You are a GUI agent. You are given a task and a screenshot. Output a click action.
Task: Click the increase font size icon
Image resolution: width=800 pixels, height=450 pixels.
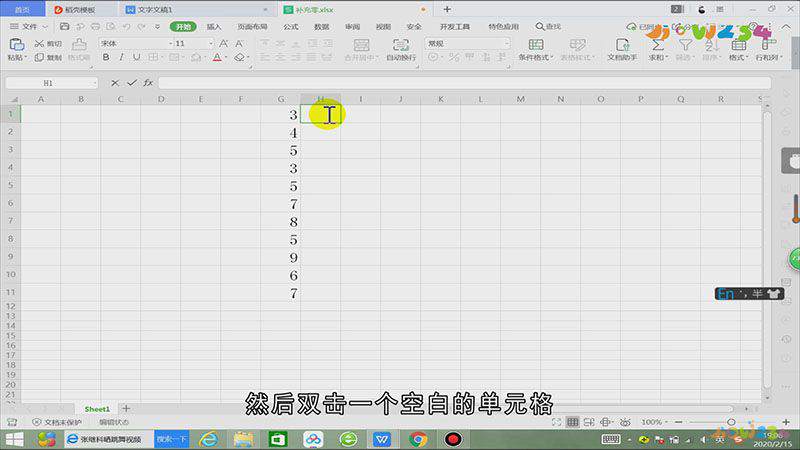click(x=223, y=44)
